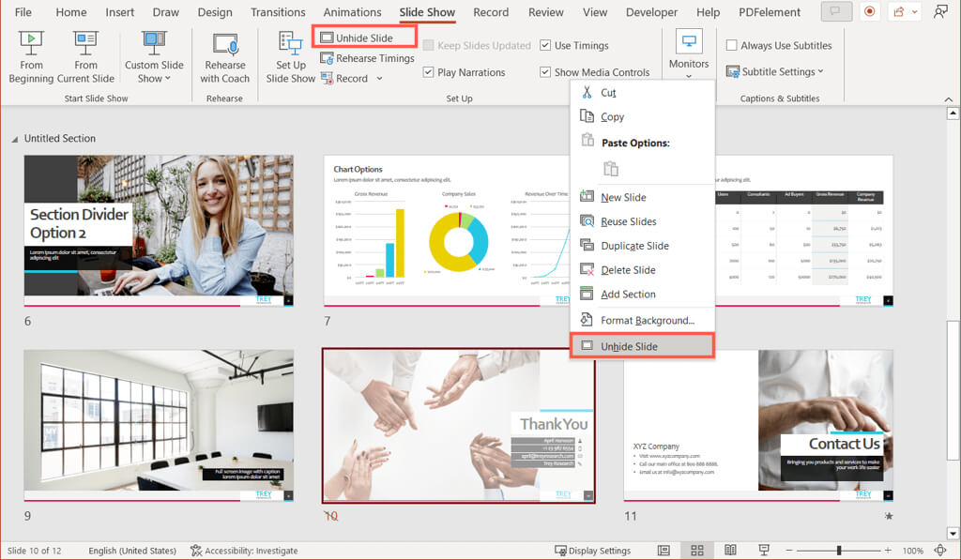This screenshot has width=961, height=560.
Task: Choose Unhide Slide from context menu
Action: (x=642, y=346)
